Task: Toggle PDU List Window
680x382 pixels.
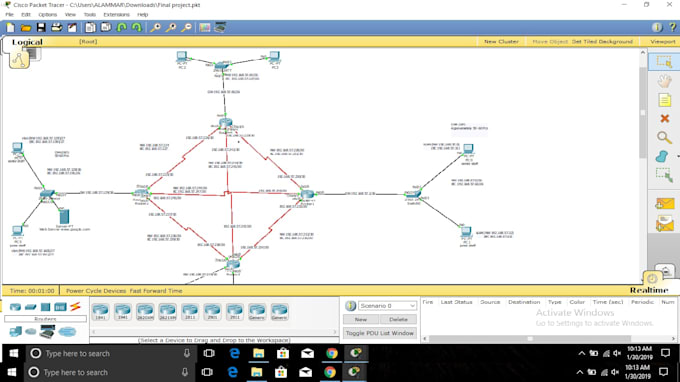Action: coord(380,333)
